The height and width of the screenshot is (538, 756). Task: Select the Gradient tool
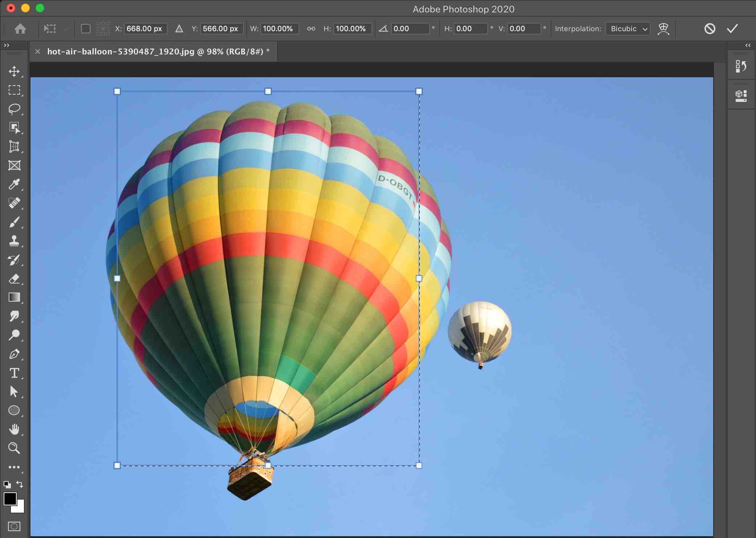coord(14,297)
